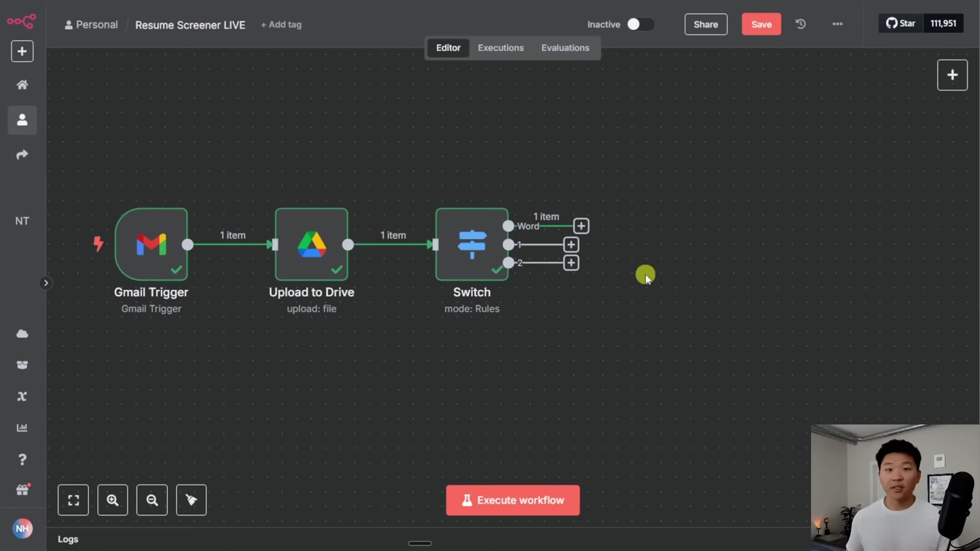
Task: Click the fit-to-view zoom icon
Action: pyautogui.click(x=74, y=500)
